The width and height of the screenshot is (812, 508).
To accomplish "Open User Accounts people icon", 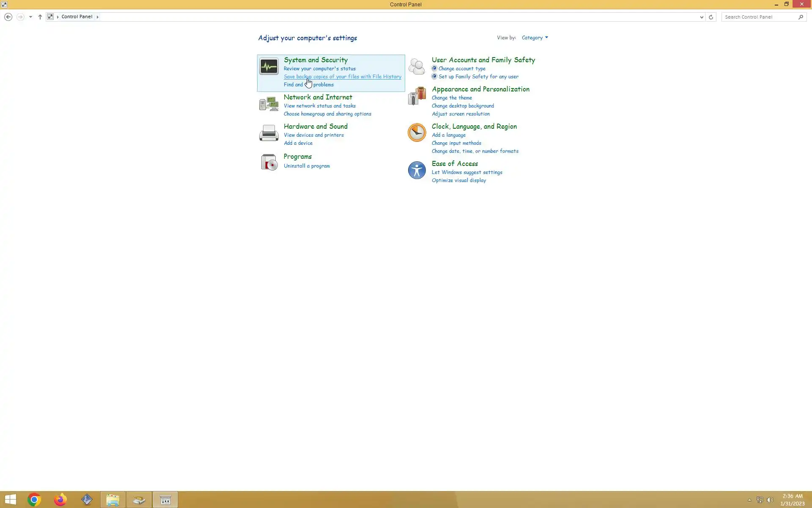I will point(417,66).
